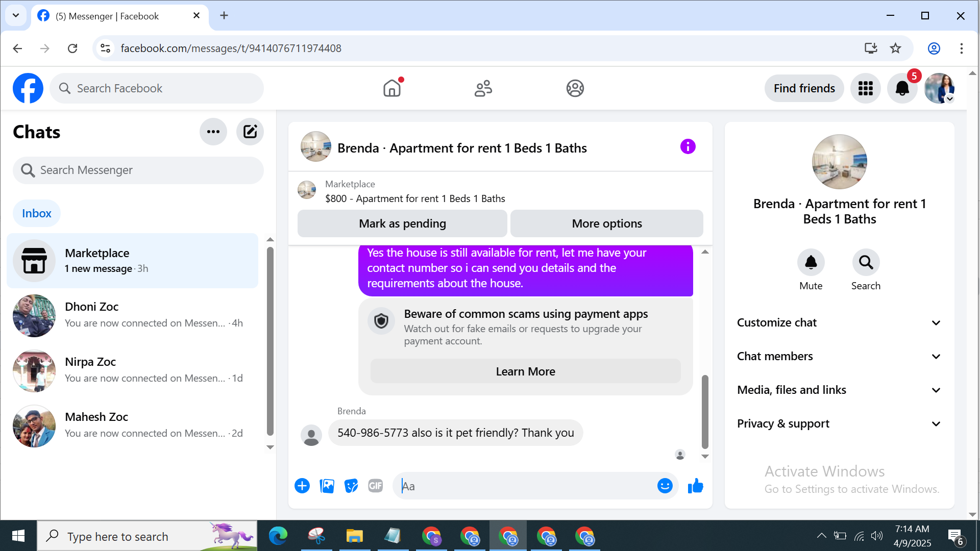This screenshot has width=980, height=551.
Task: Open the Windows Start menu
Action: pos(18,536)
